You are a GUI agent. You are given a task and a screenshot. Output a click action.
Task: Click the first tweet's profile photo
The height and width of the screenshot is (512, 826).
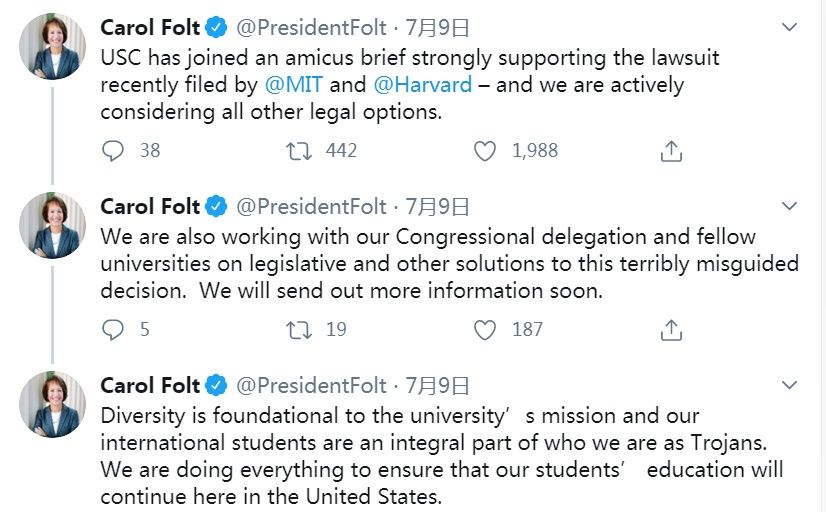coord(52,46)
